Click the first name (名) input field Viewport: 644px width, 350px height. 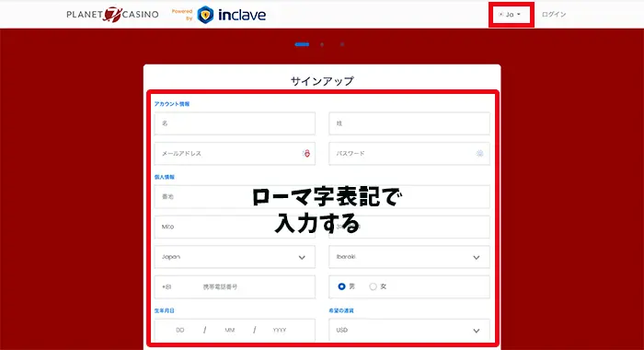click(x=235, y=123)
